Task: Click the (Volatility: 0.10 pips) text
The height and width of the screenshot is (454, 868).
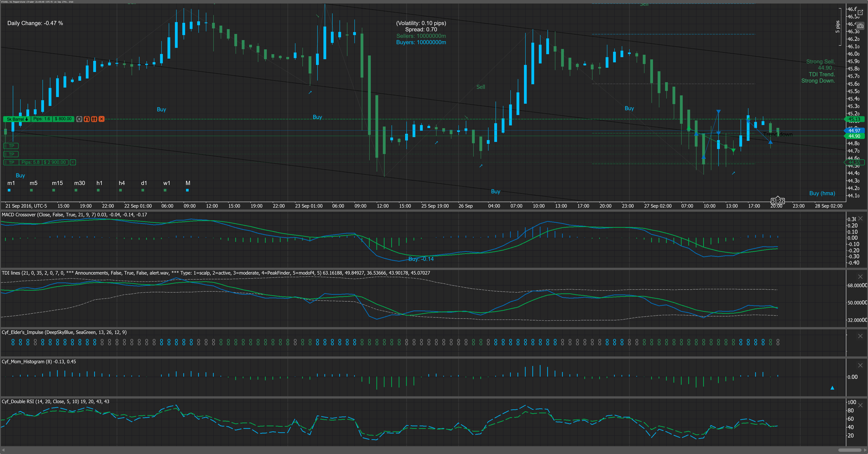Action: tap(421, 23)
